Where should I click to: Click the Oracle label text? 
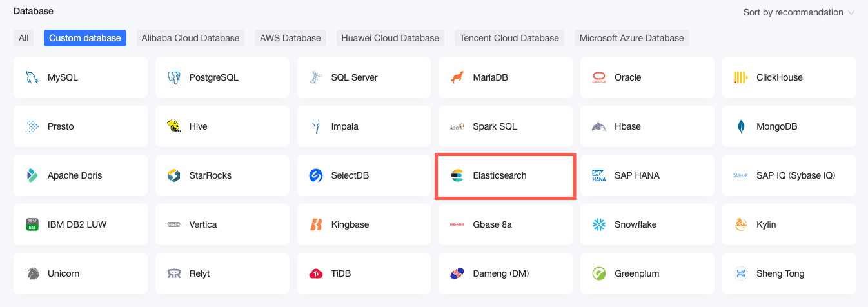pyautogui.click(x=628, y=77)
